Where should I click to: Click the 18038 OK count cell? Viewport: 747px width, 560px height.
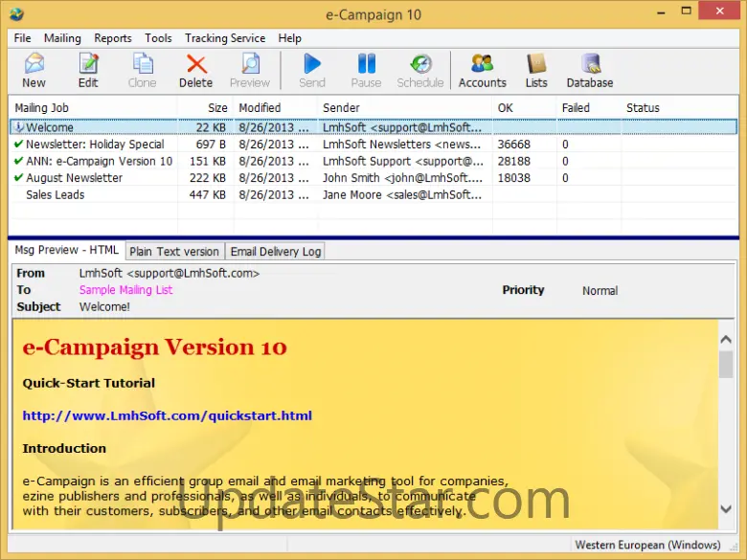tap(514, 178)
